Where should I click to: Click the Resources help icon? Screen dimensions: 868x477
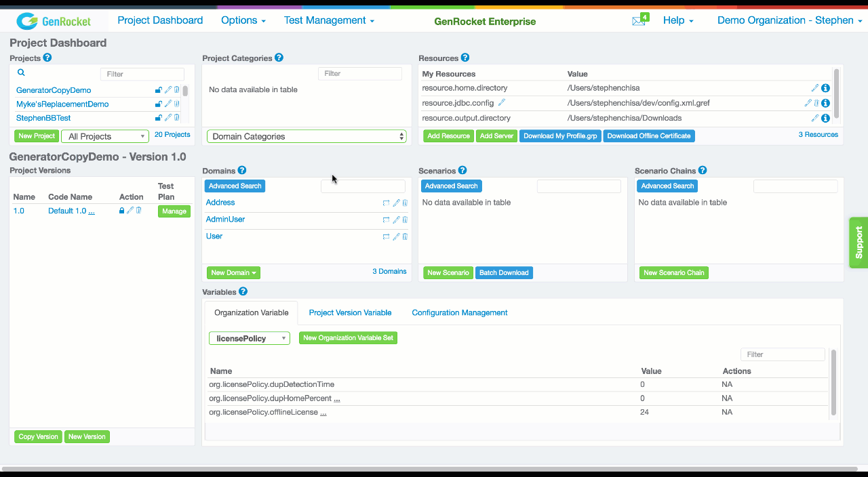pos(465,58)
